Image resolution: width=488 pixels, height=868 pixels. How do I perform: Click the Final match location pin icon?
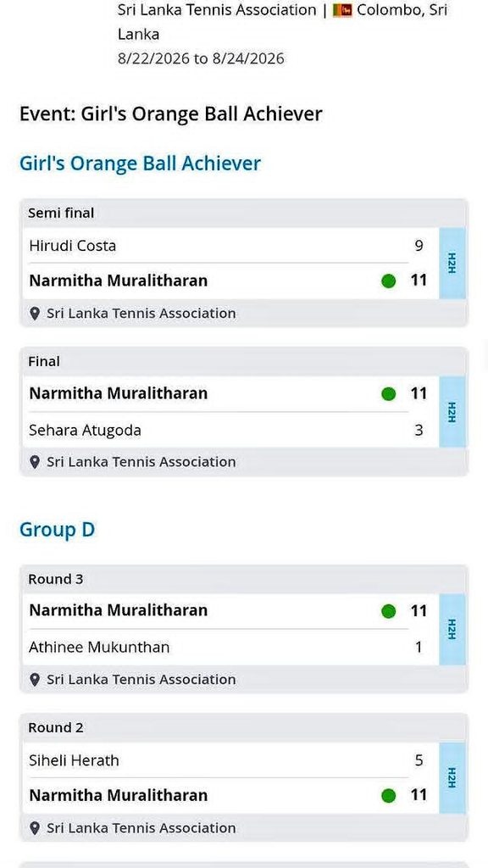click(x=34, y=462)
